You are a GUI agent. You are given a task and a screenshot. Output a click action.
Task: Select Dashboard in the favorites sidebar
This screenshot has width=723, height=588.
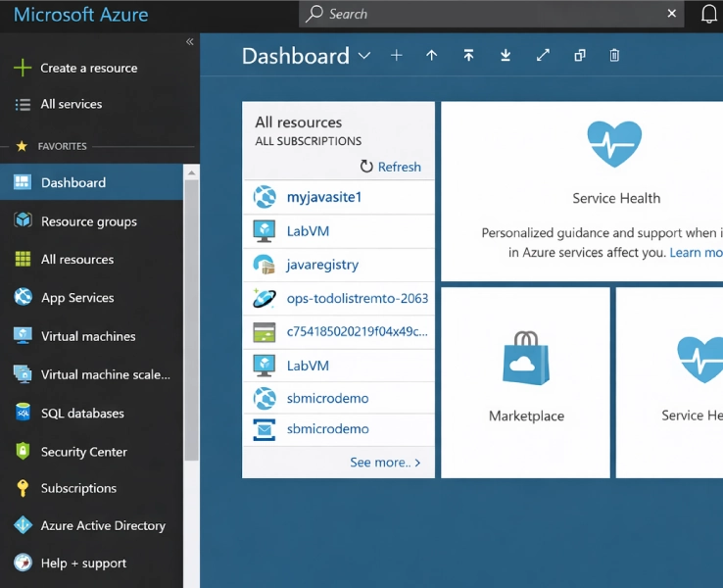(91, 182)
